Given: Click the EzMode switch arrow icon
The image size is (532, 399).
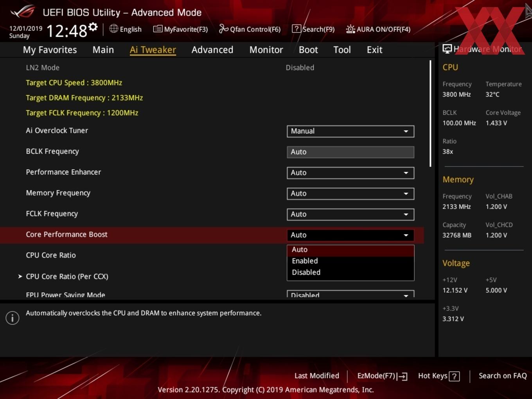Looking at the screenshot, I should [402, 376].
